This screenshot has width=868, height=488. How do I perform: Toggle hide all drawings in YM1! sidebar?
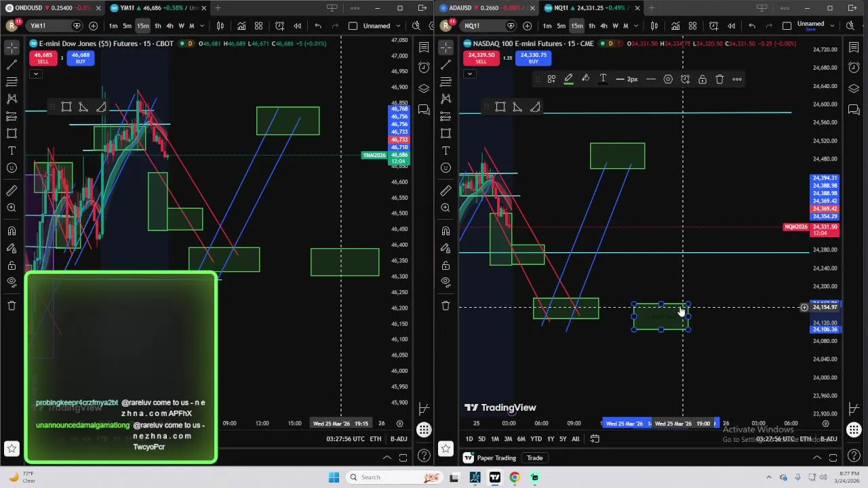point(12,282)
